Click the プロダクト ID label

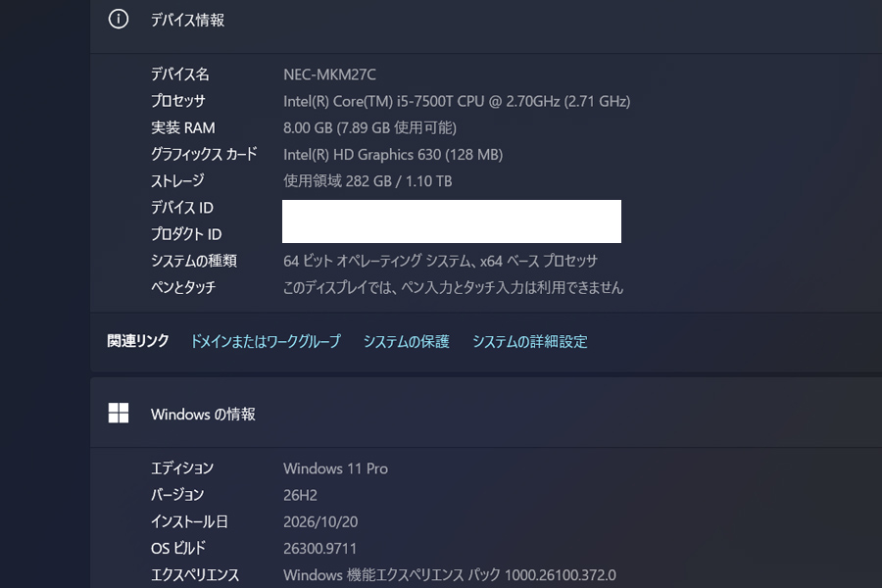pos(185,234)
